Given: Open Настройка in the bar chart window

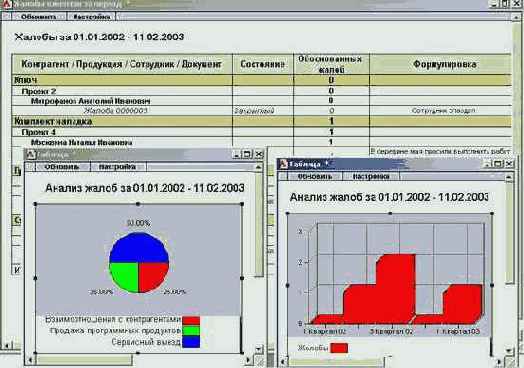Looking at the screenshot, I should (x=371, y=176).
